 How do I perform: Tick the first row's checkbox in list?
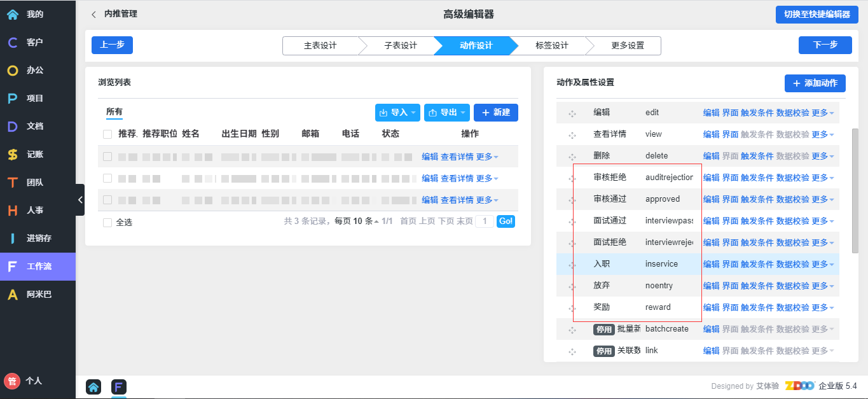click(x=107, y=157)
